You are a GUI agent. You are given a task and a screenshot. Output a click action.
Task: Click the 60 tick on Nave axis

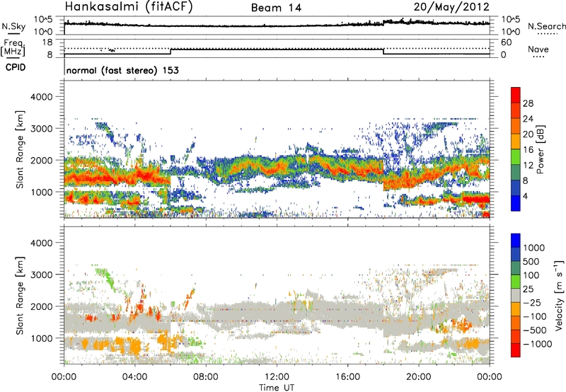(507, 42)
